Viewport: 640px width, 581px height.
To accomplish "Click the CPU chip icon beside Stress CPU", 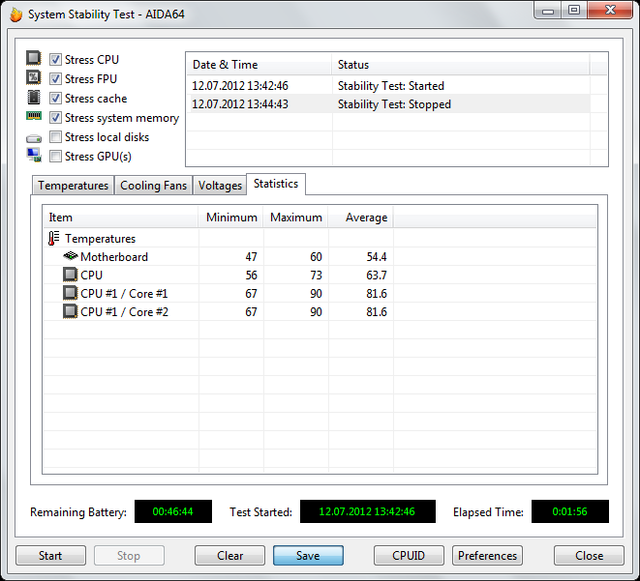I will coord(33,58).
